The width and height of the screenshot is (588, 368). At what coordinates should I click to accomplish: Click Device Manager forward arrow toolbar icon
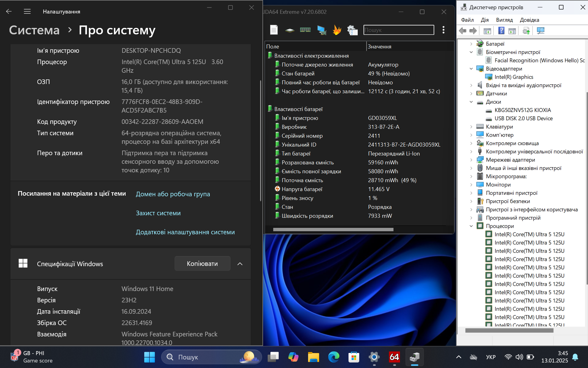click(x=473, y=31)
